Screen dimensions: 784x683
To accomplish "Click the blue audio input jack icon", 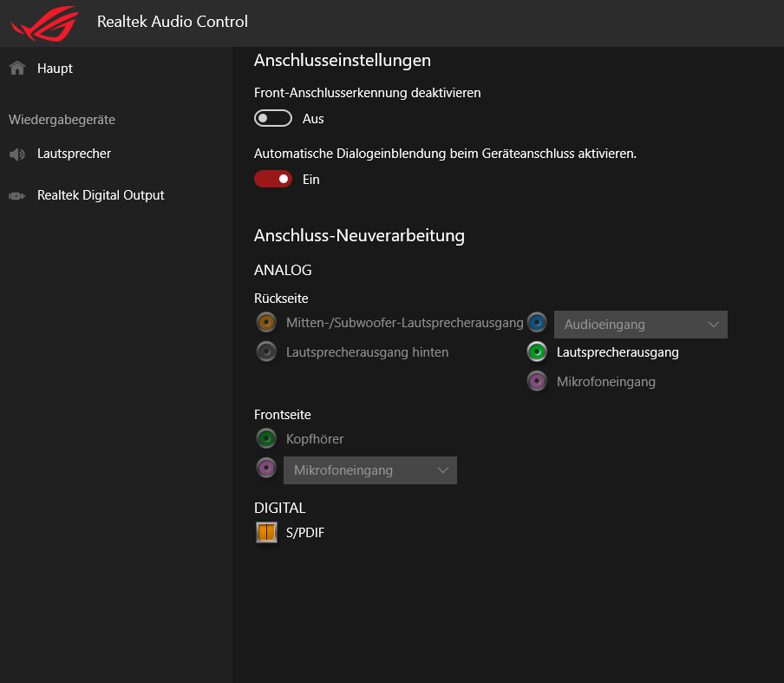I will click(x=537, y=323).
